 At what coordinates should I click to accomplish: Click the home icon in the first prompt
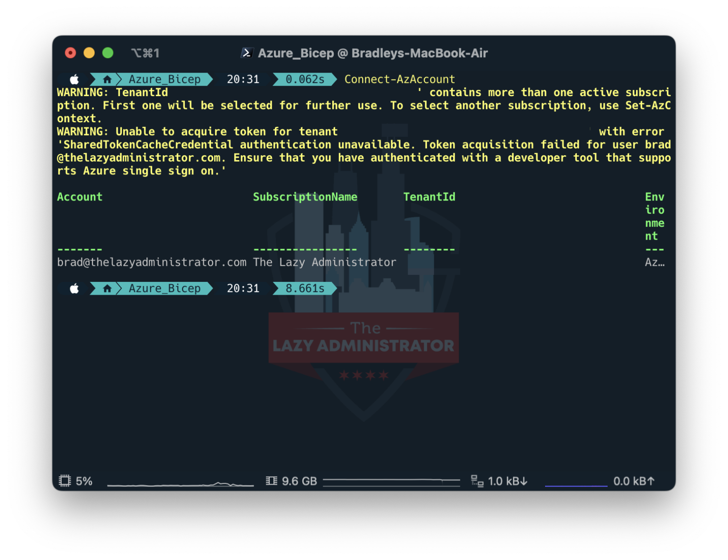[107, 80]
